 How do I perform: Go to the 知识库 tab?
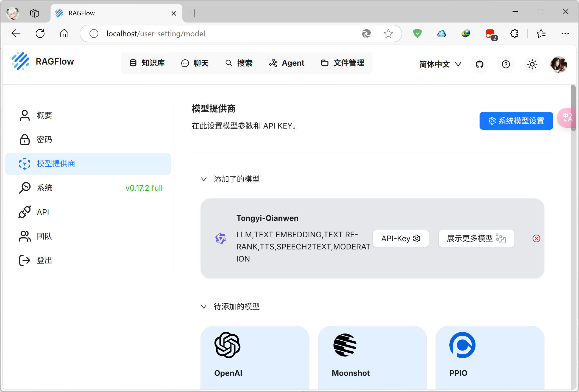point(147,63)
